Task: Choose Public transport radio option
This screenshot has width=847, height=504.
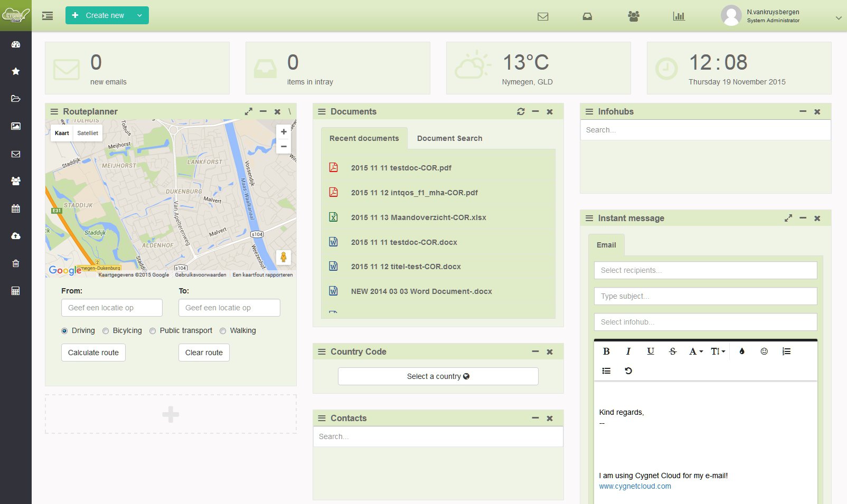Action: point(153,331)
